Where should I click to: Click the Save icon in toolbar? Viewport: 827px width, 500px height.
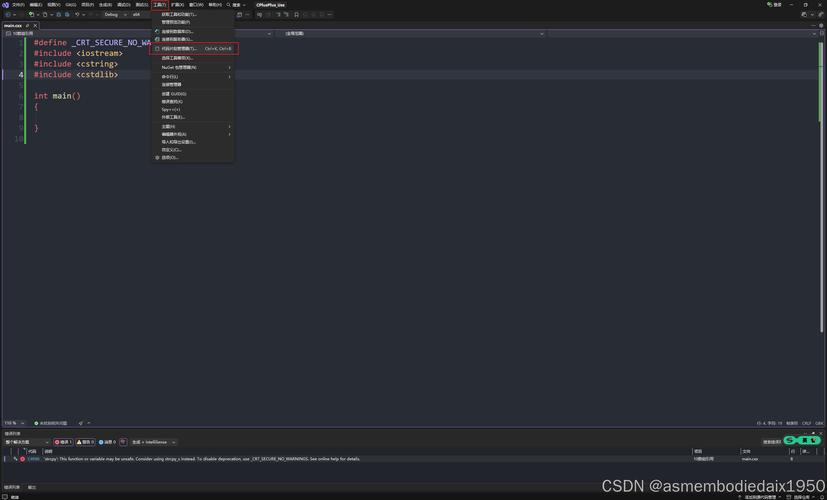(58, 15)
